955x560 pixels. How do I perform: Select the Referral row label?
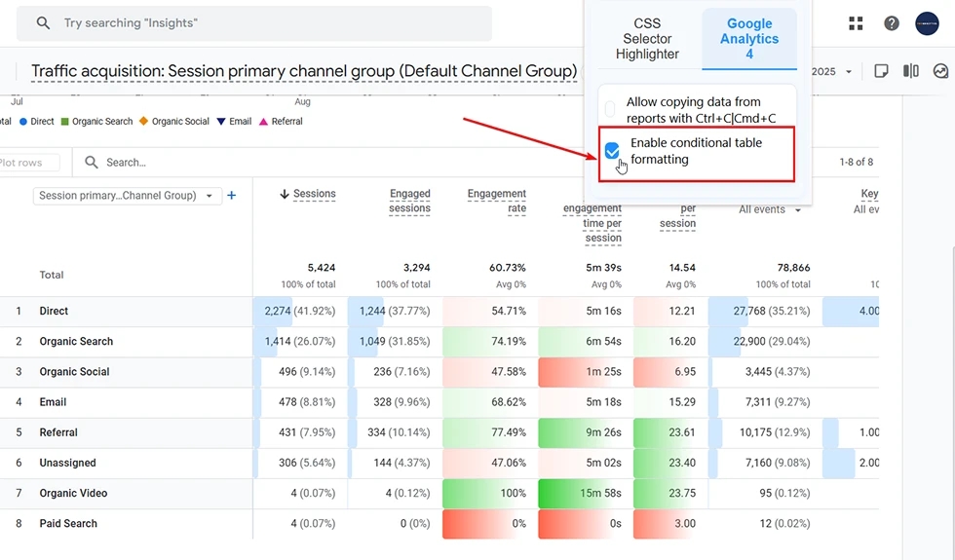point(58,432)
